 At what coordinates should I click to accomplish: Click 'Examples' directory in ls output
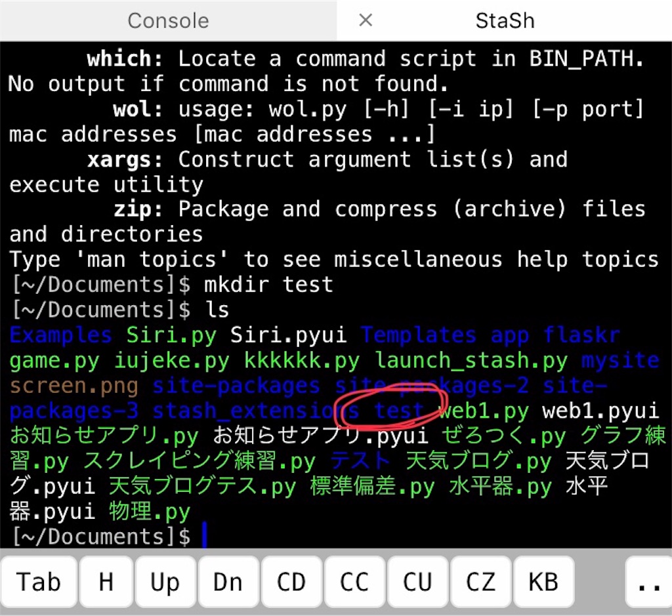pos(61,335)
